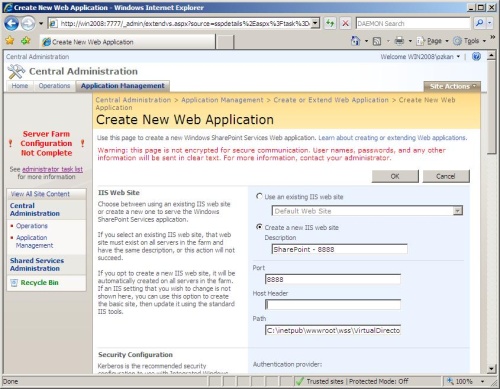Image resolution: width=500 pixels, height=389 pixels.
Task: Open the search options dropdown arrow
Action: [x=489, y=23]
